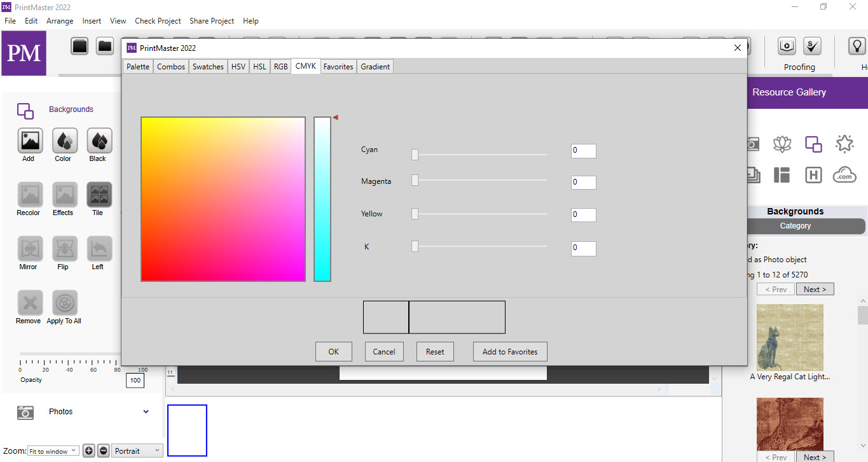
Task: Click the Effects icon
Action: [x=65, y=195]
